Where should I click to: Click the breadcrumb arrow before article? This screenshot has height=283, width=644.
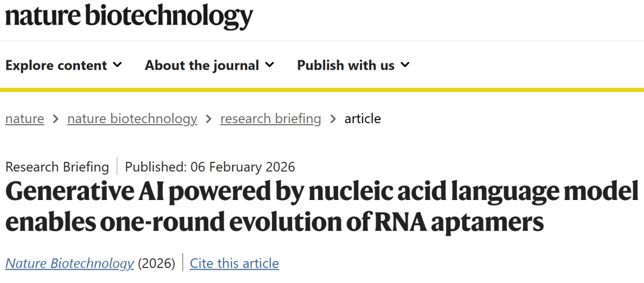(x=333, y=119)
